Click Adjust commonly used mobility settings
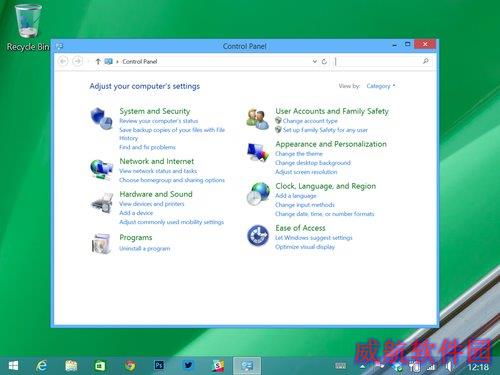This screenshot has height=375, width=500. [x=172, y=222]
